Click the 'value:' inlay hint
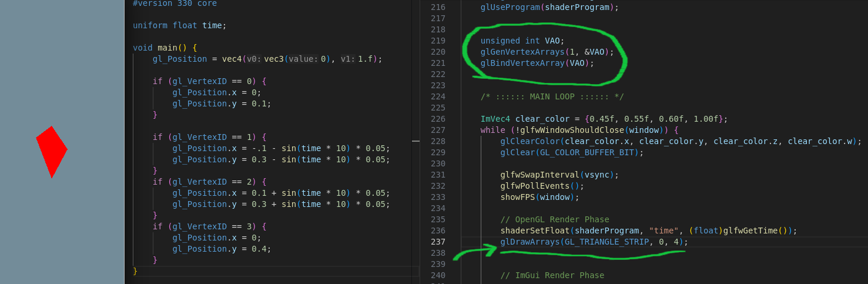 tap(303, 59)
